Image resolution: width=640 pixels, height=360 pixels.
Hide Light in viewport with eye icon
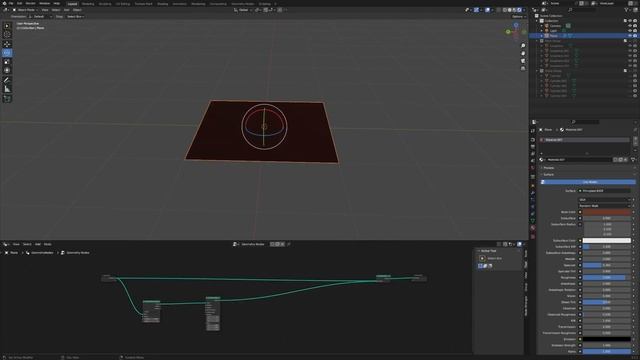630,31
